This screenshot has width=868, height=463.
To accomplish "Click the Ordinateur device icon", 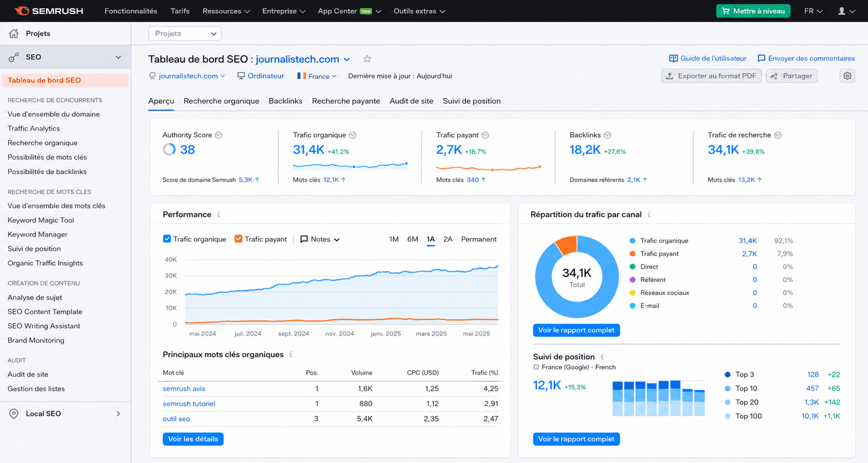I will point(241,76).
